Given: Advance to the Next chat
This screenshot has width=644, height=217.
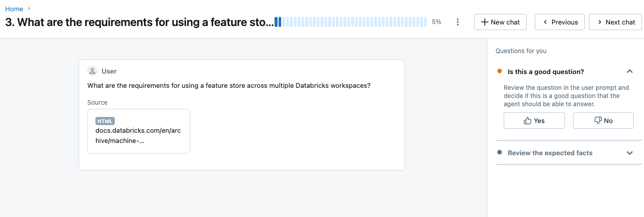Looking at the screenshot, I should [x=615, y=22].
